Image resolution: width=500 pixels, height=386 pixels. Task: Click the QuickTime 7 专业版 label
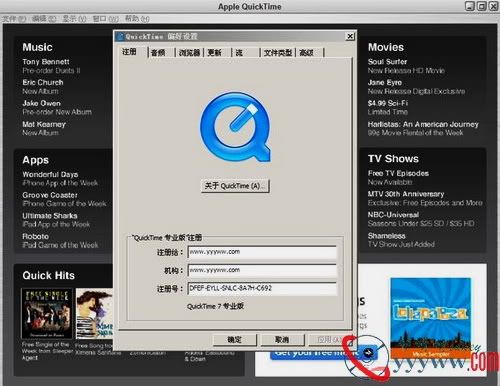point(215,306)
